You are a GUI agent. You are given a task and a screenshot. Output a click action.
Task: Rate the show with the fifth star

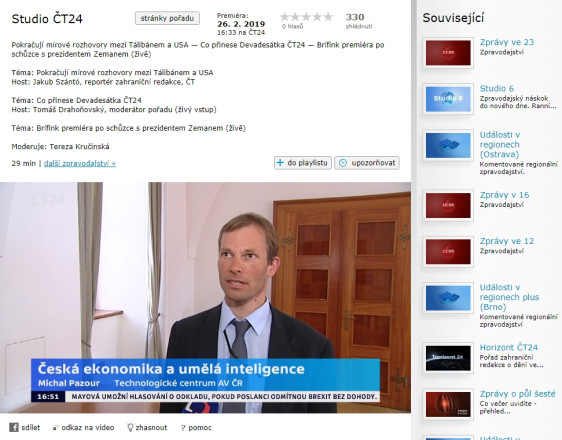point(328,17)
